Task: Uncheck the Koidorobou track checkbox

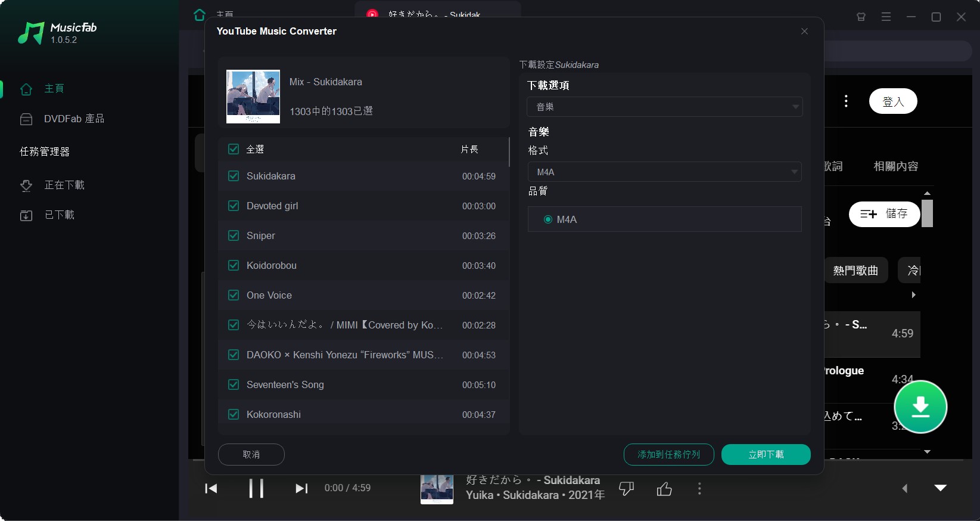Action: point(234,265)
